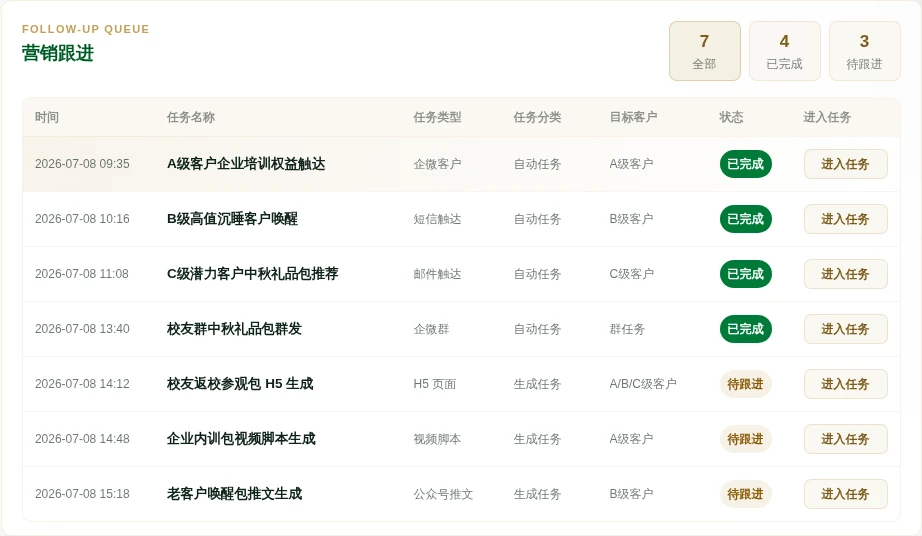Click the 任务分类 column header

tap(537, 117)
